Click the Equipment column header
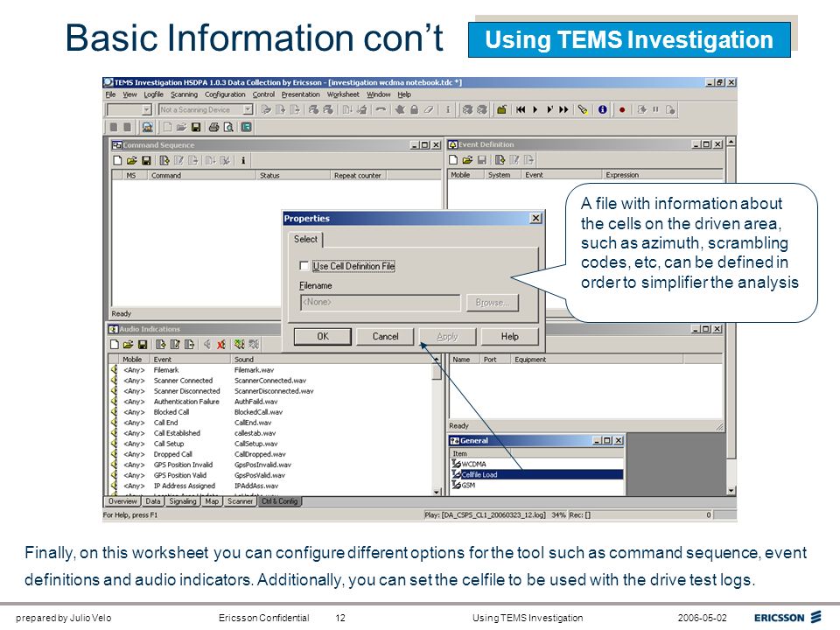Viewport: 840px width, 630px height. click(596, 360)
